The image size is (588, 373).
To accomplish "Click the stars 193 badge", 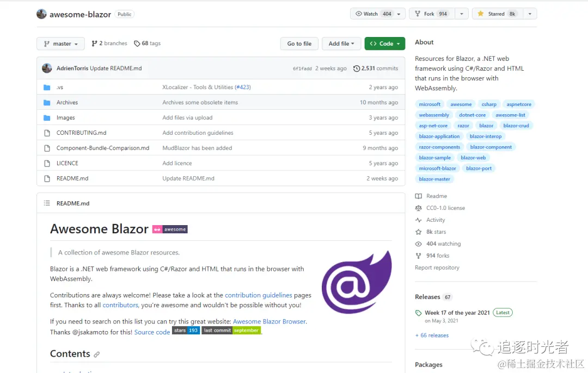I will point(186,330).
